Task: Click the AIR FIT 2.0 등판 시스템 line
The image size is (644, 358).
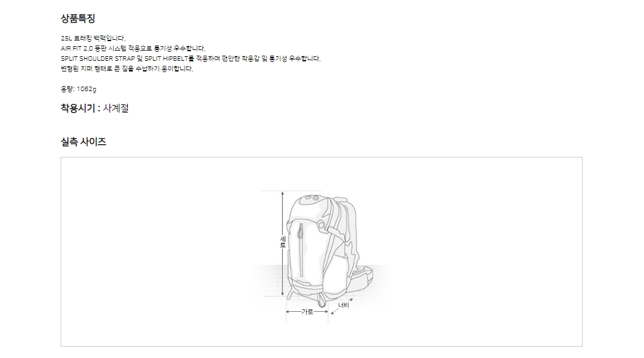Action: (133, 49)
